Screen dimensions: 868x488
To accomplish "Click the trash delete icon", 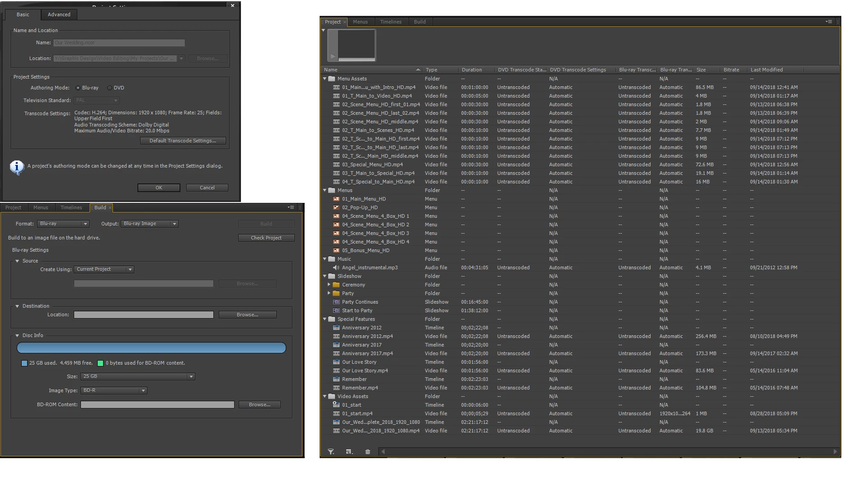I will 368,451.
